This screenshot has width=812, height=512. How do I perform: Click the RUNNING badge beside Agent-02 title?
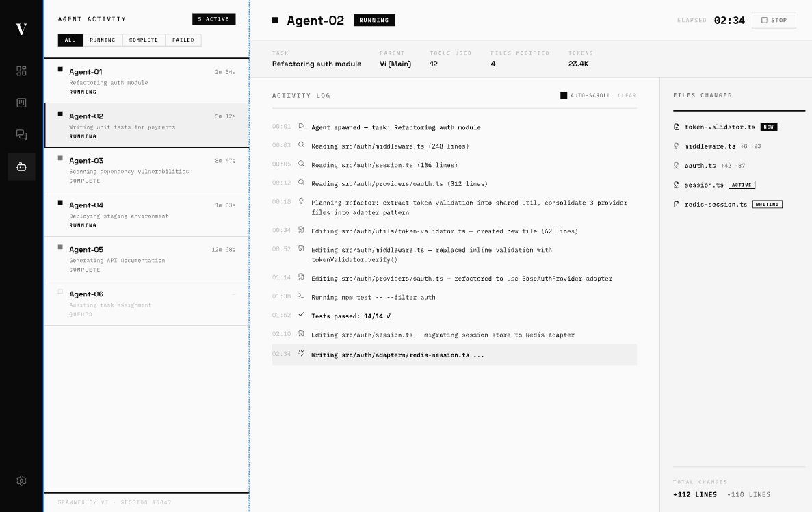374,21
